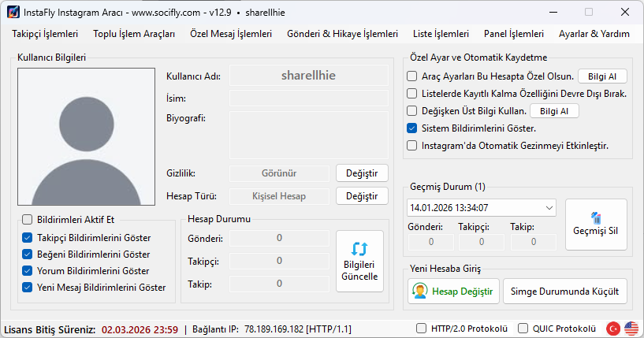
Task: Open Gönderi & Hikaye İşlemleri menu
Action: (343, 34)
